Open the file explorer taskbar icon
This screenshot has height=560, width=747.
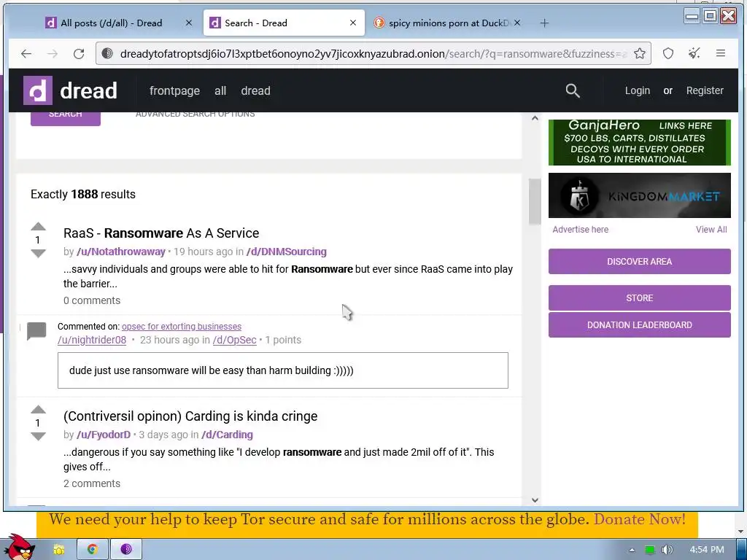tap(58, 550)
